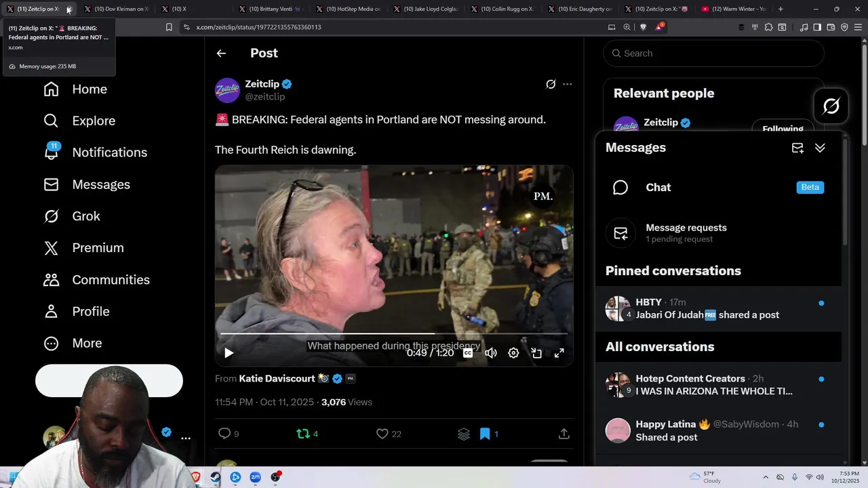Click the zoom magnifier in address bar
This screenshot has width=868, height=488.
627,27
